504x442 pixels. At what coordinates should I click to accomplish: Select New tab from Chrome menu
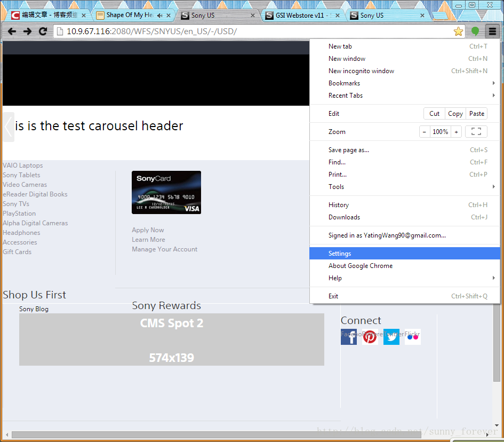tap(404, 46)
